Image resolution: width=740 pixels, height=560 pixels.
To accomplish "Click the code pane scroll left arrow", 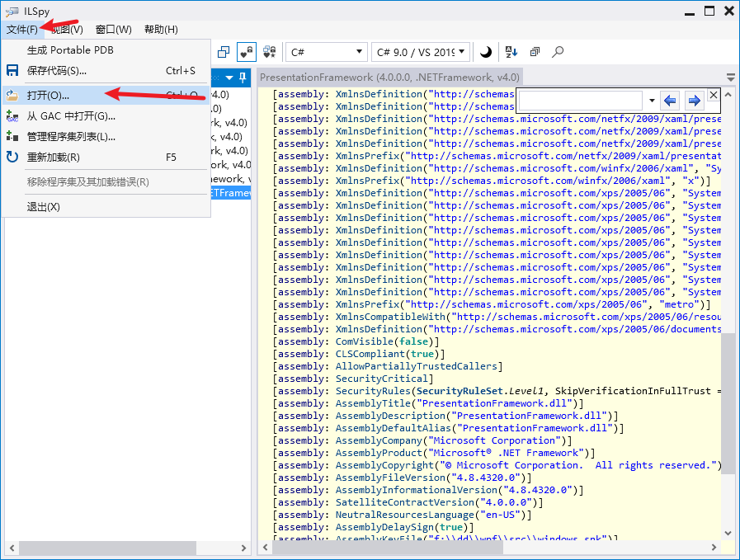I will [x=266, y=548].
